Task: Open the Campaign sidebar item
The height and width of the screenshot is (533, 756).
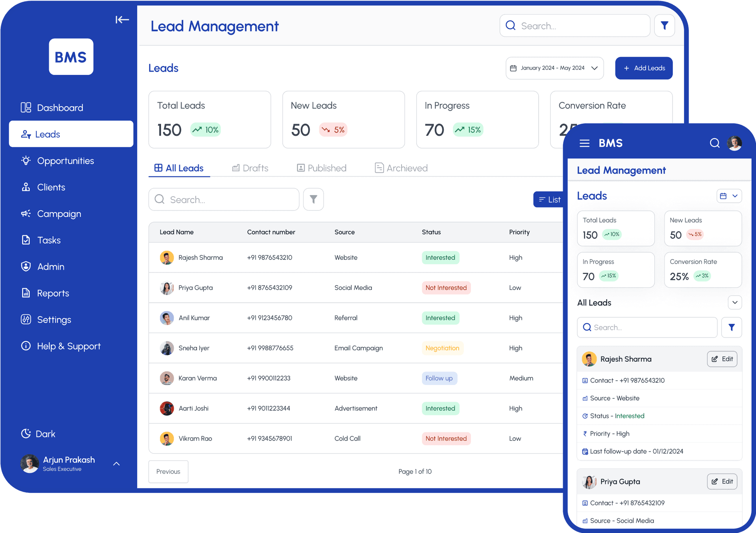Action: pos(59,214)
